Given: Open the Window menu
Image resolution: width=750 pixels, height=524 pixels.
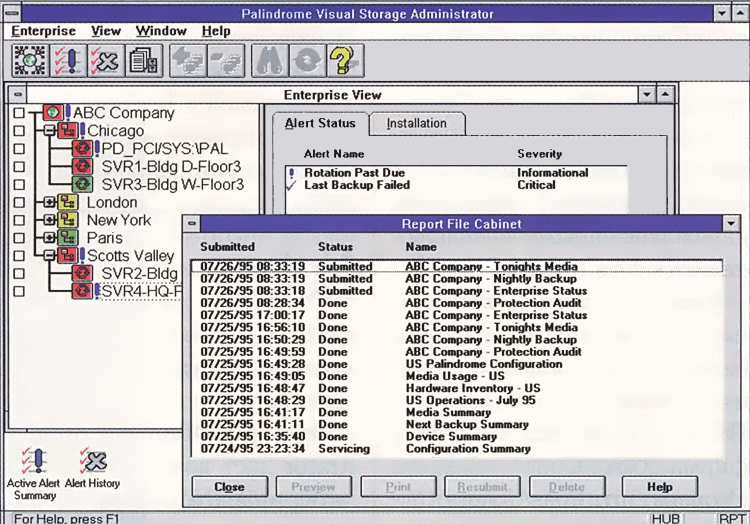Looking at the screenshot, I should (161, 31).
